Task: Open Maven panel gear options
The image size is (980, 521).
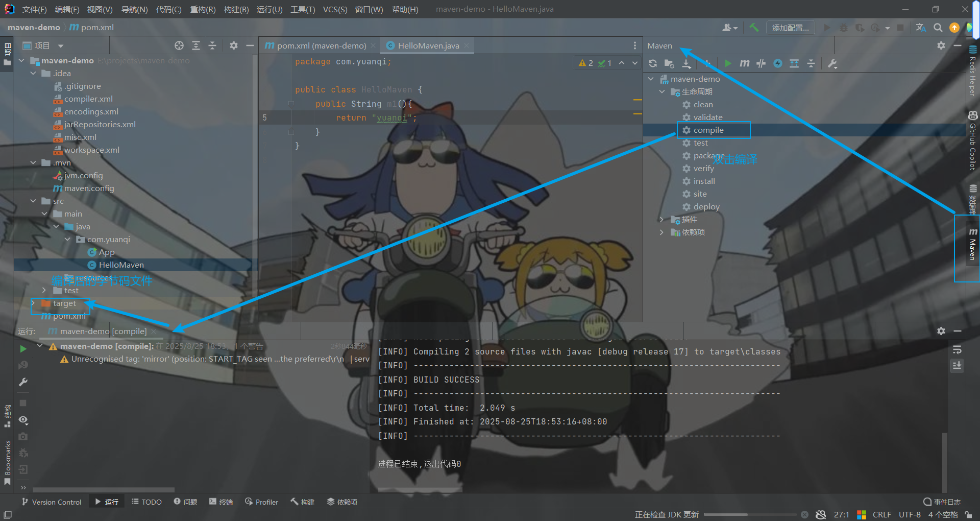Action: pyautogui.click(x=941, y=45)
